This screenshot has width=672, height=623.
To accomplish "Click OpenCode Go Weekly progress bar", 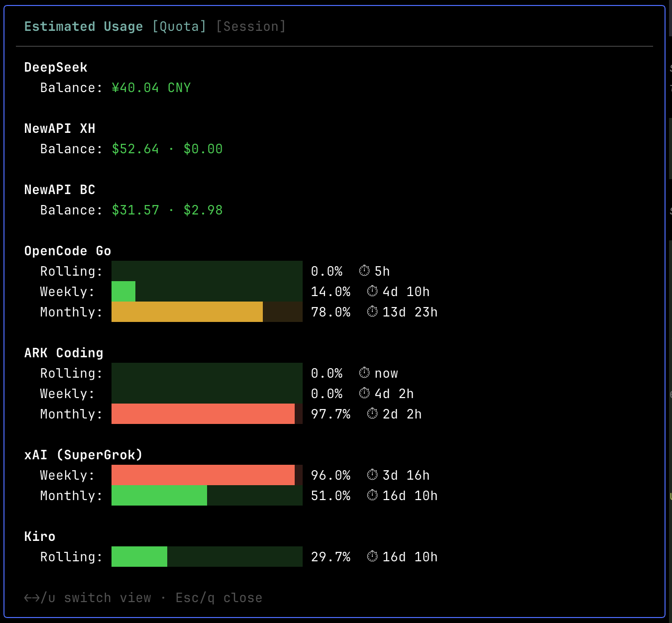I will pyautogui.click(x=207, y=292).
